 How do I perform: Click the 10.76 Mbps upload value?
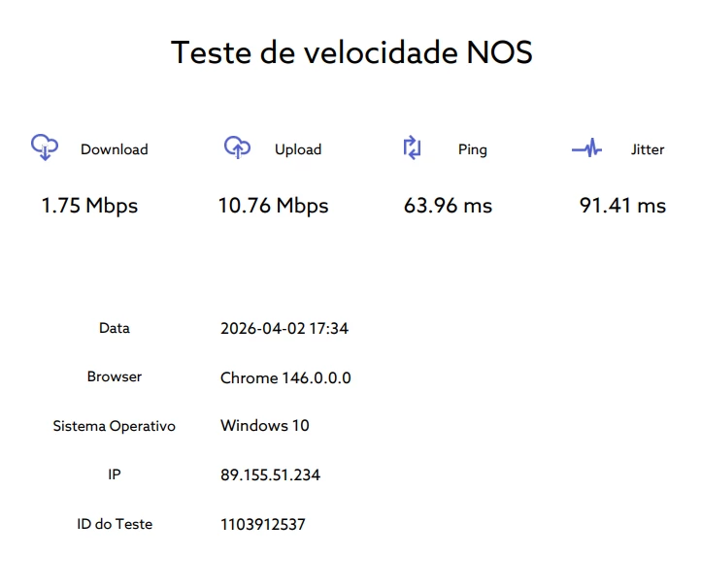(x=273, y=206)
